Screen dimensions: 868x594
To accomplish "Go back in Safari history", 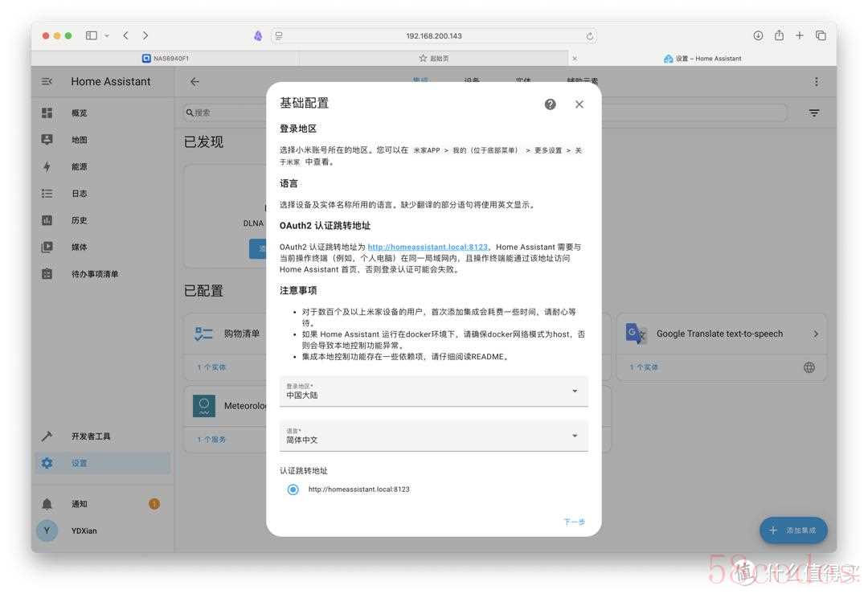I will click(125, 35).
